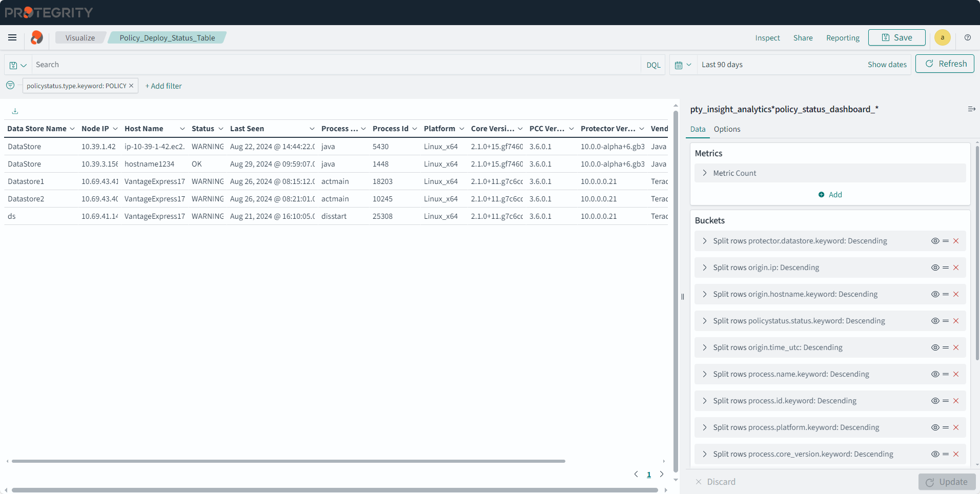Toggle eye icon for process.name.keyword bucket

935,374
